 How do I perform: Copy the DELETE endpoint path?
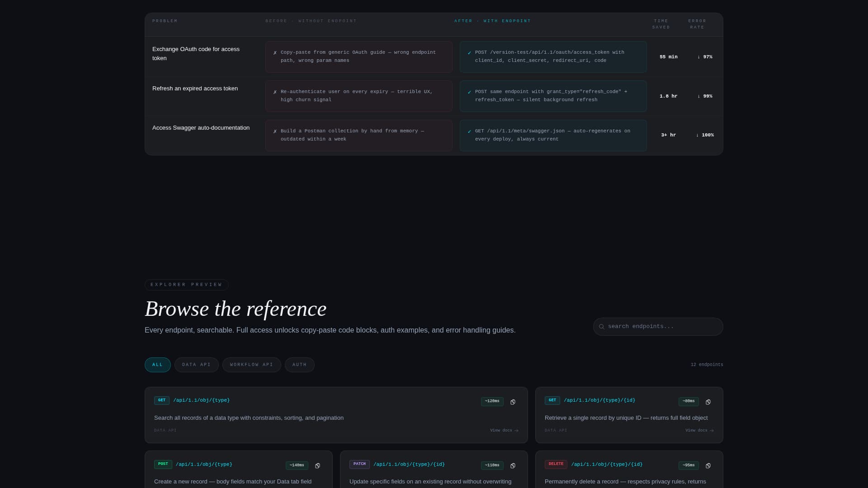708,466
